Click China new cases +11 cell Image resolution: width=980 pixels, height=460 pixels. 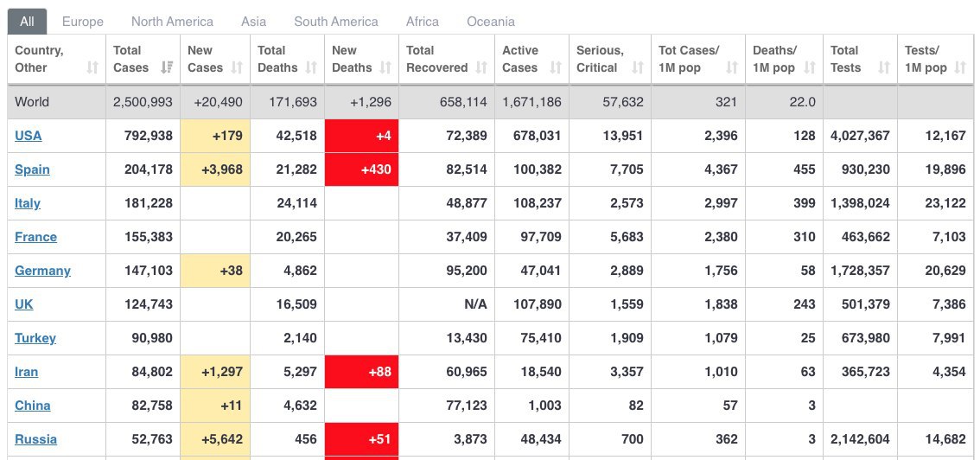pos(215,406)
